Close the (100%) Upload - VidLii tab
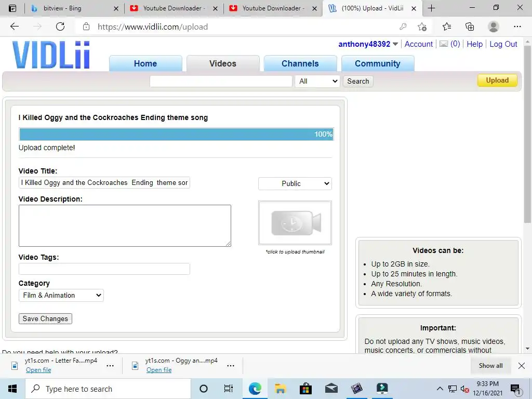532x399 pixels. [414, 8]
